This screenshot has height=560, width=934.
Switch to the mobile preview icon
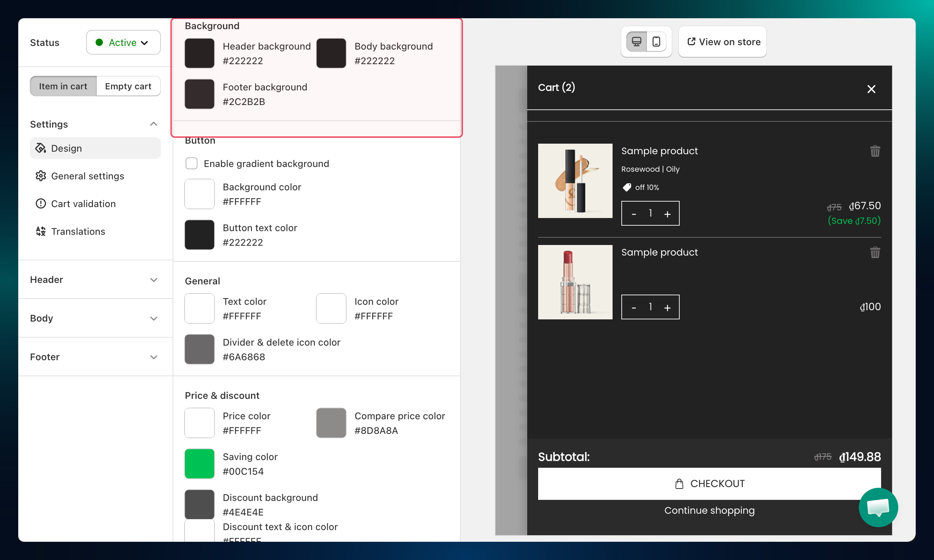click(656, 42)
